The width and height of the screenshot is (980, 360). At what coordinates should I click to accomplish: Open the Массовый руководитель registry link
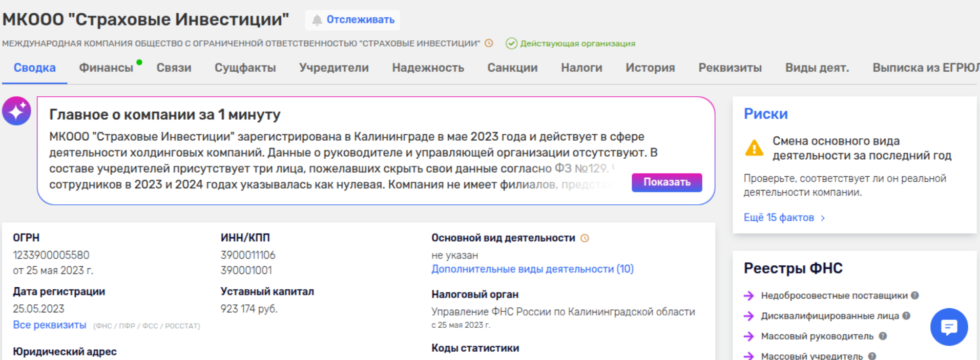[817, 336]
